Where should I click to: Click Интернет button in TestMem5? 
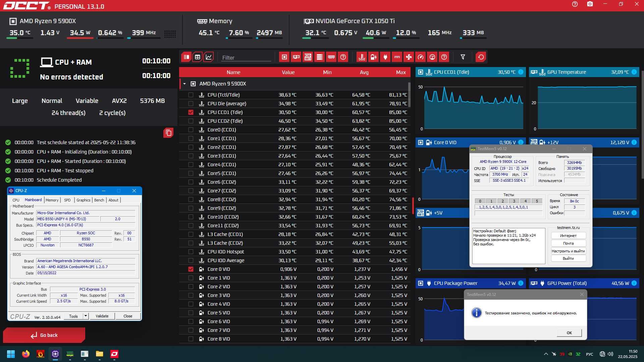click(x=568, y=236)
